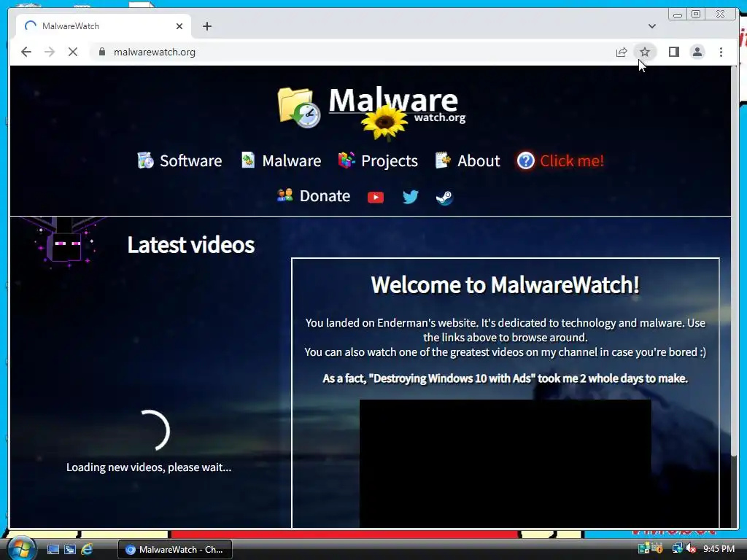Open the YouTube channel icon
This screenshot has width=747, height=560.
coord(376,197)
